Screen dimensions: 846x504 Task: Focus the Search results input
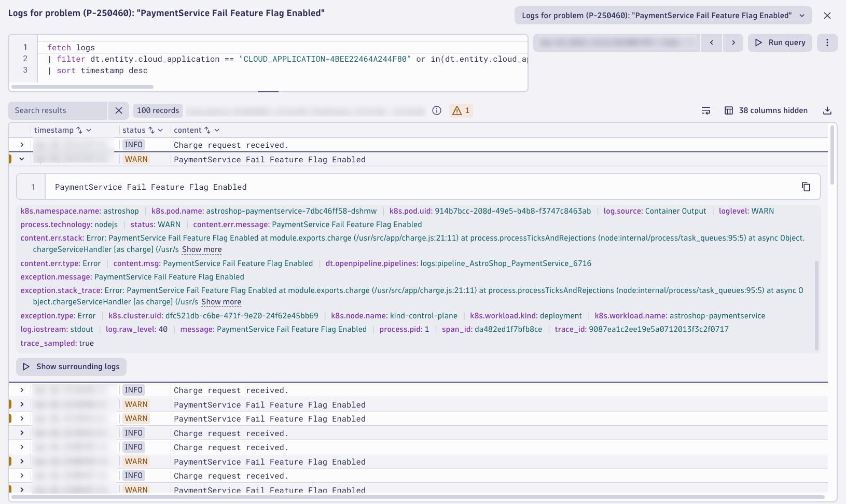(57, 110)
